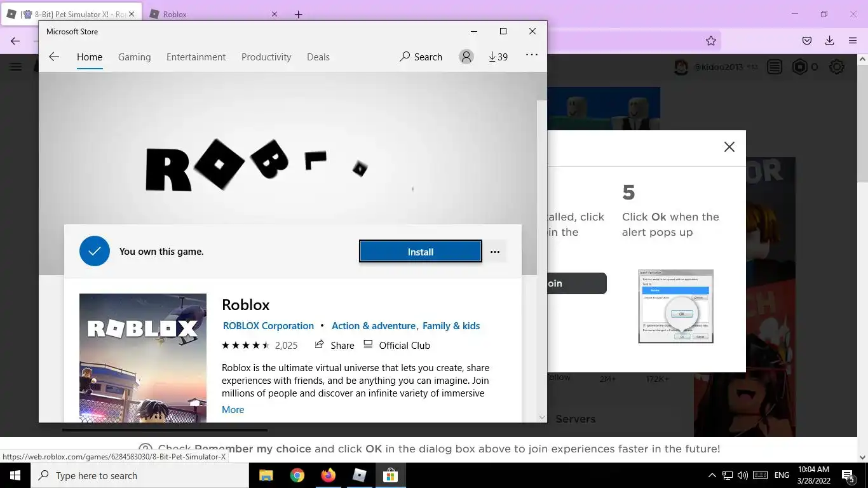Open more options beside Install

[x=495, y=252]
